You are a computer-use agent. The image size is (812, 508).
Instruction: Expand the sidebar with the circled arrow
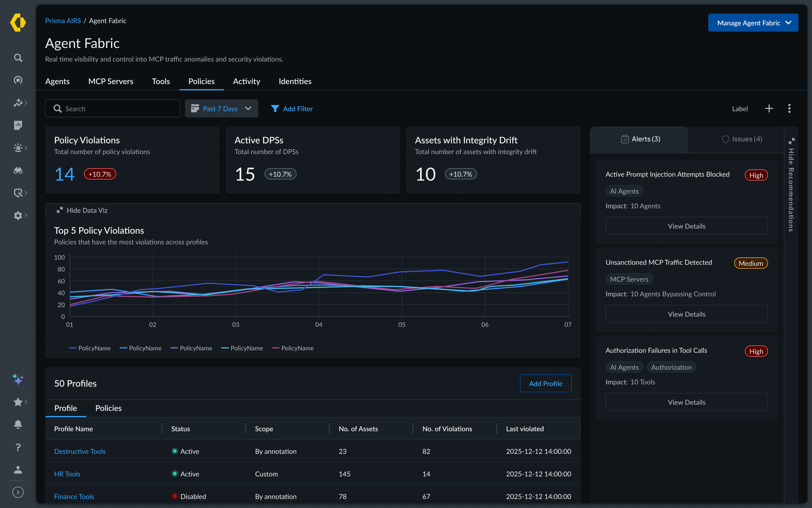[18, 492]
